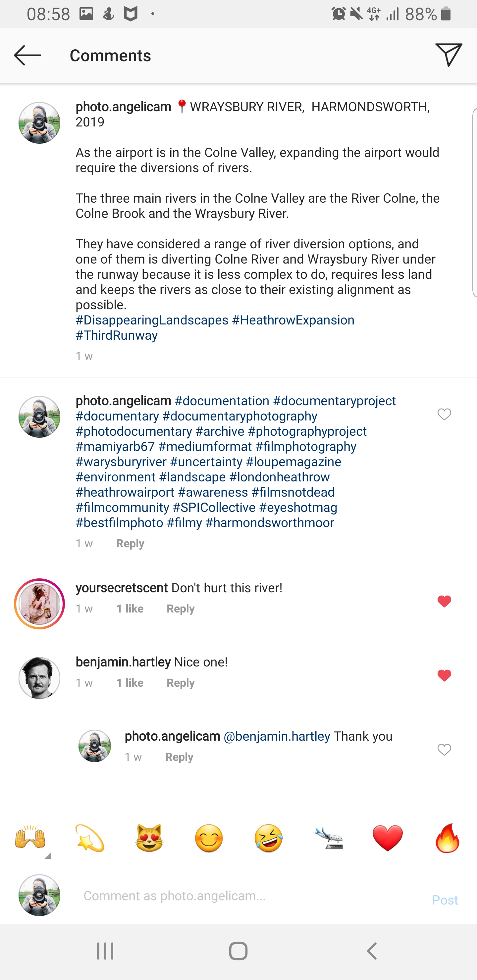Image resolution: width=477 pixels, height=980 pixels.
Task: Insert the fire emoji
Action: [x=447, y=837]
